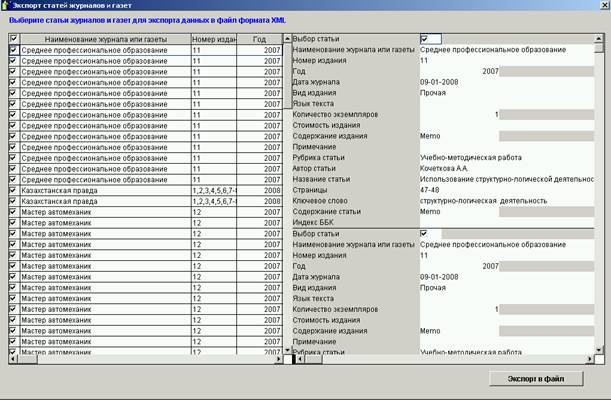This screenshot has width=611, height=400.
Task: Click the second record's "Прочая" value
Action: click(x=433, y=288)
